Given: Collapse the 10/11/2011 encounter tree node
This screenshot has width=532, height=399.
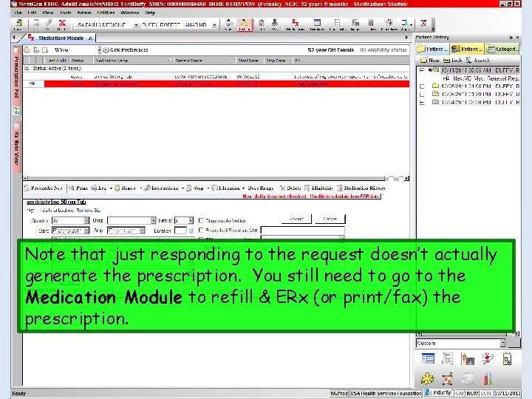Looking at the screenshot, I should tap(422, 70).
